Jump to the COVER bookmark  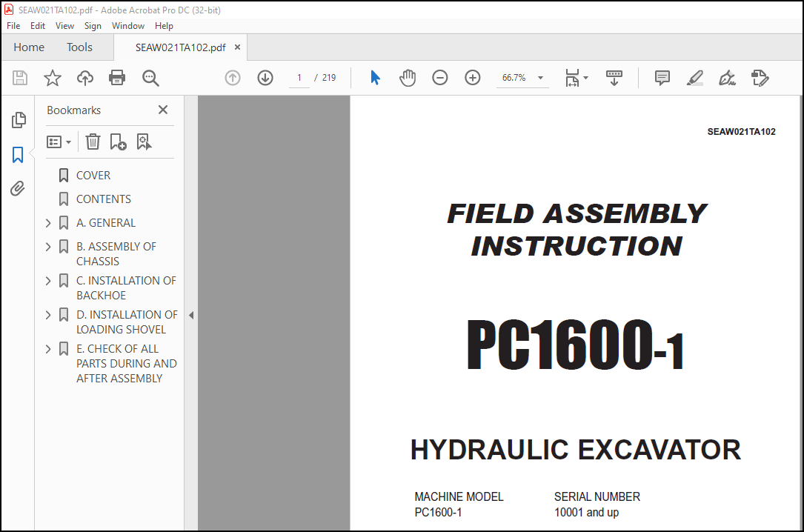93,176
